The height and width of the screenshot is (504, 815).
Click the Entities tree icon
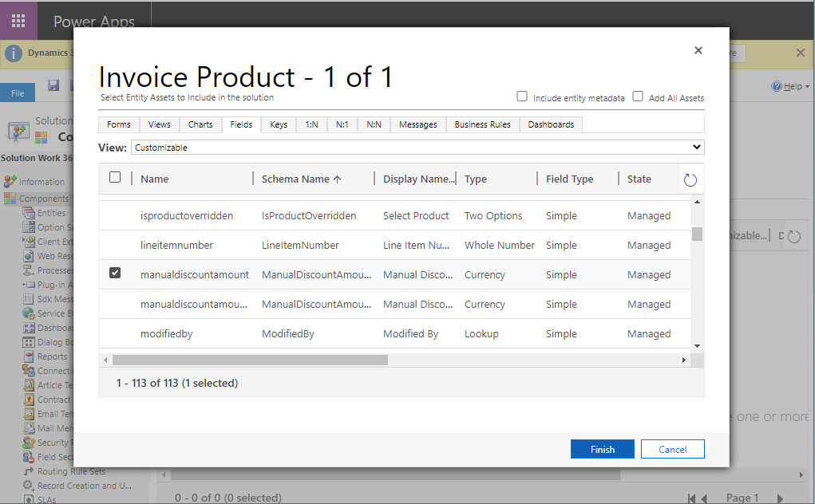pyautogui.click(x=29, y=213)
